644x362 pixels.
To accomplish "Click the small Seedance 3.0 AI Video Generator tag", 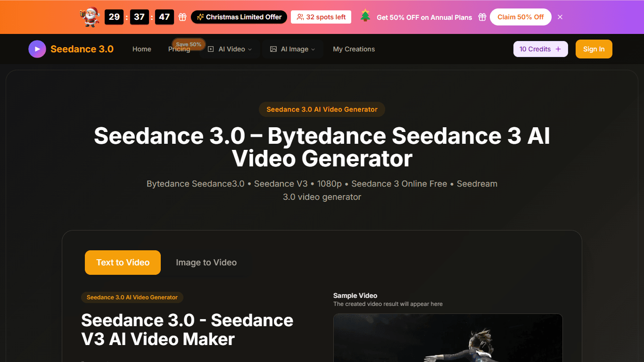I will pyautogui.click(x=132, y=297).
